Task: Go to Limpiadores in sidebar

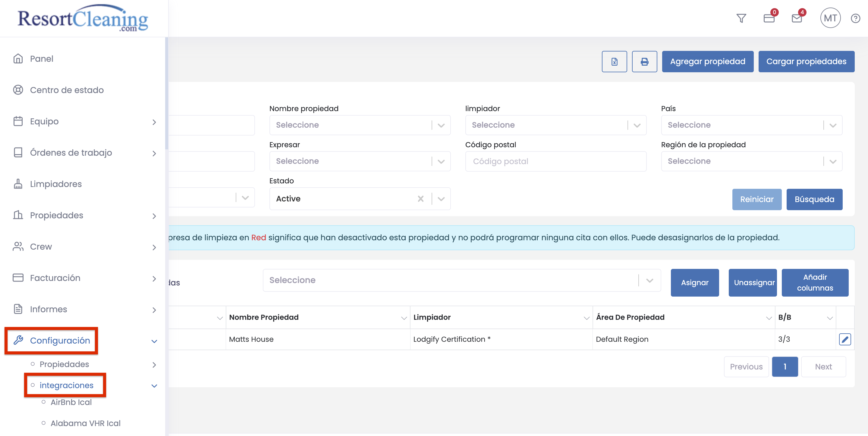Action: [55, 184]
